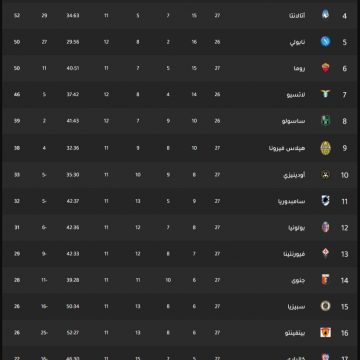Screen dimensions: 360x360
Task: Click the team name هيلاس فيرونا
Action: coord(287,148)
